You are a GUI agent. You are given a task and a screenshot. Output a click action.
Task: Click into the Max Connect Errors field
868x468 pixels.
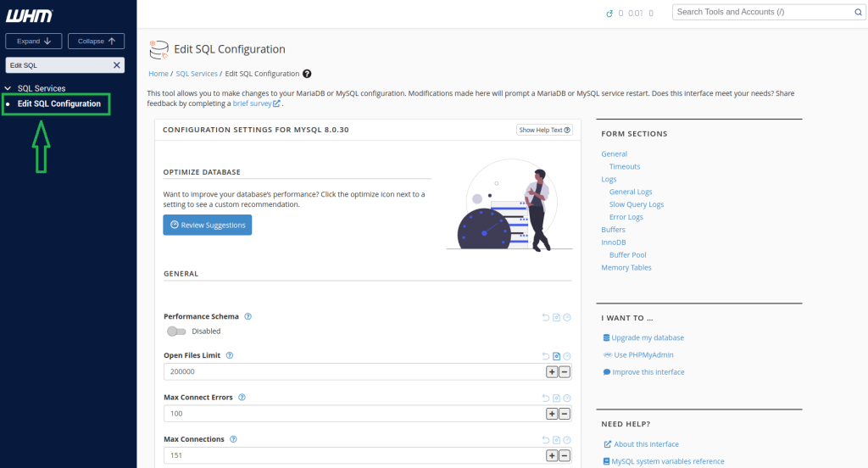pos(353,414)
